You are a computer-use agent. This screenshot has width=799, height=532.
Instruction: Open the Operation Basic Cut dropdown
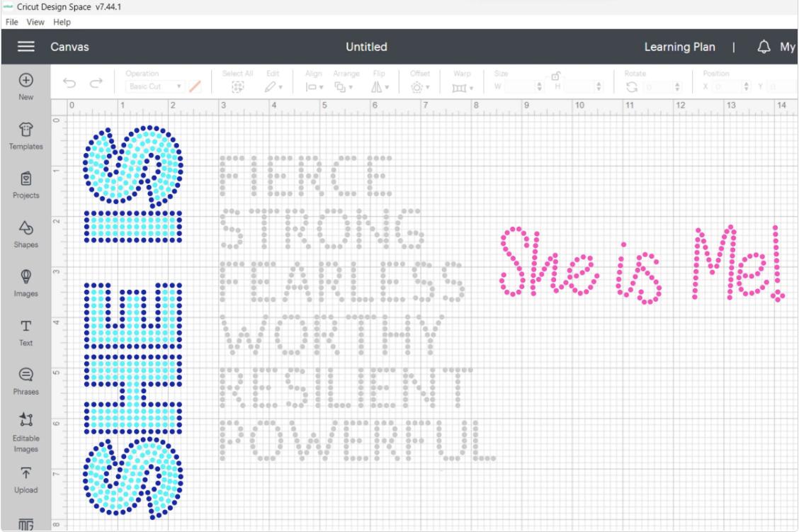click(x=155, y=86)
